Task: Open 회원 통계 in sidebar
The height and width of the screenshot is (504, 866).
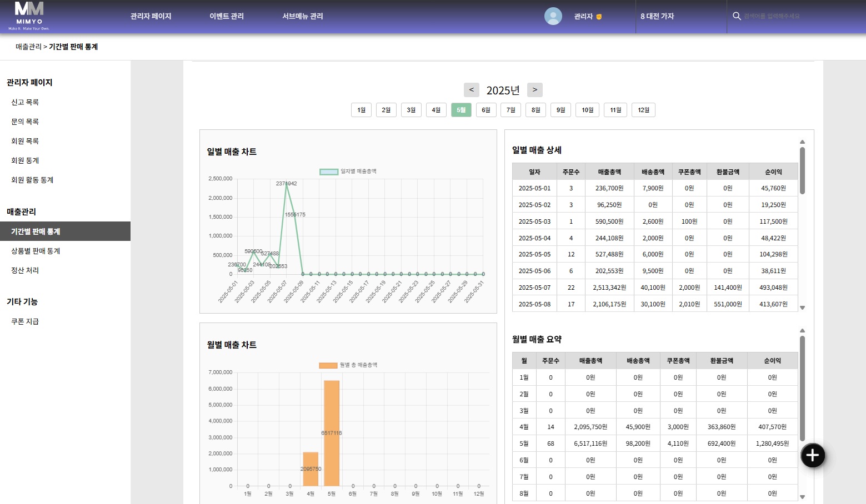Action: point(25,160)
